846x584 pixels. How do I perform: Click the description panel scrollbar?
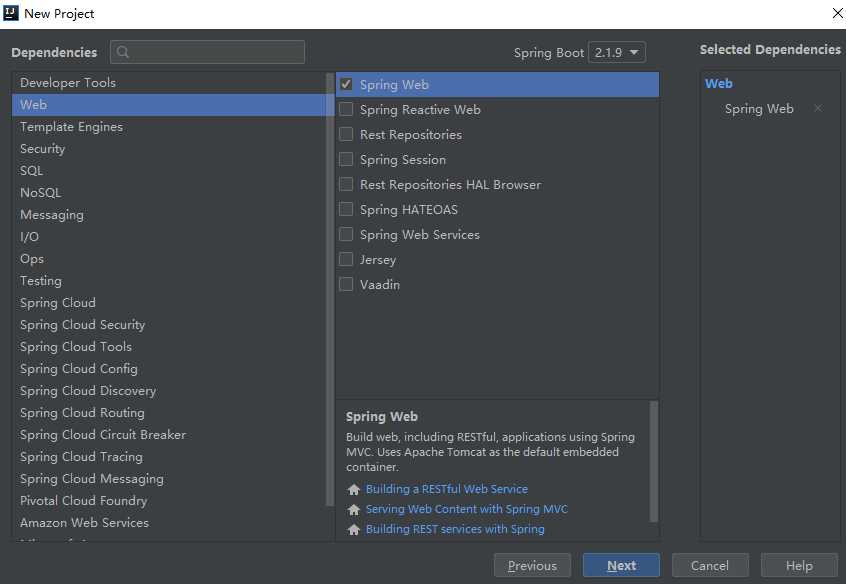[x=654, y=461]
